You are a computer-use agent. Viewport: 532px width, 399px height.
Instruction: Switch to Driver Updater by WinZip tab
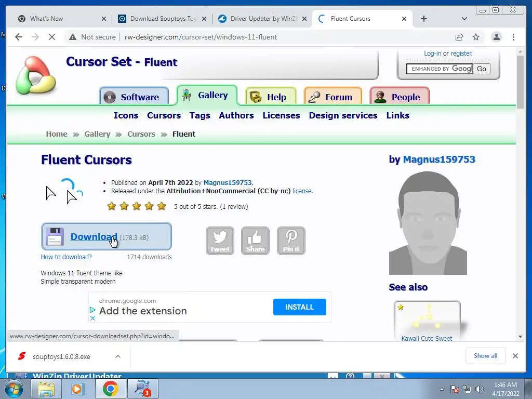[x=262, y=19]
